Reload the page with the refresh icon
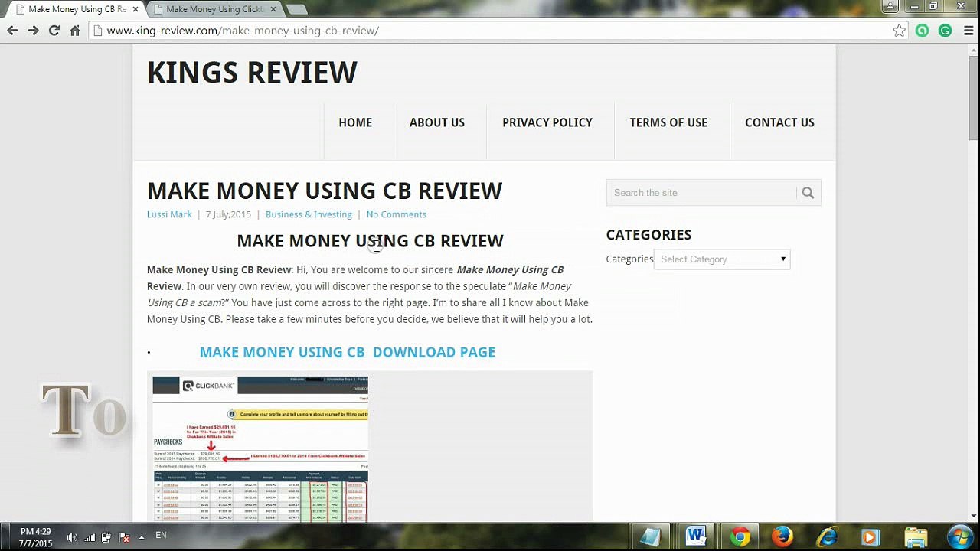This screenshot has height=551, width=980. click(x=54, y=31)
